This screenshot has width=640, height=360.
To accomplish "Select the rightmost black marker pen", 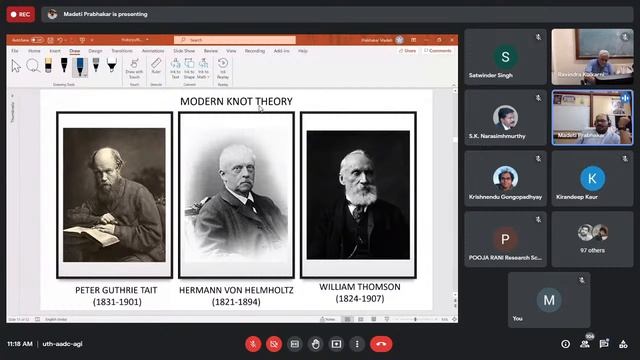I will pyautogui.click(x=112, y=65).
